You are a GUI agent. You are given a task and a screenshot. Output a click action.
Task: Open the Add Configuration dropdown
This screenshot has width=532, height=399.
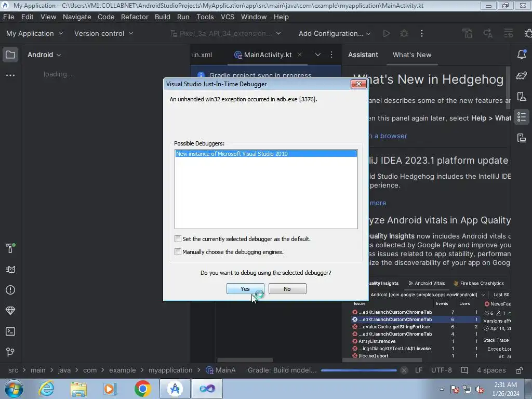pyautogui.click(x=335, y=33)
